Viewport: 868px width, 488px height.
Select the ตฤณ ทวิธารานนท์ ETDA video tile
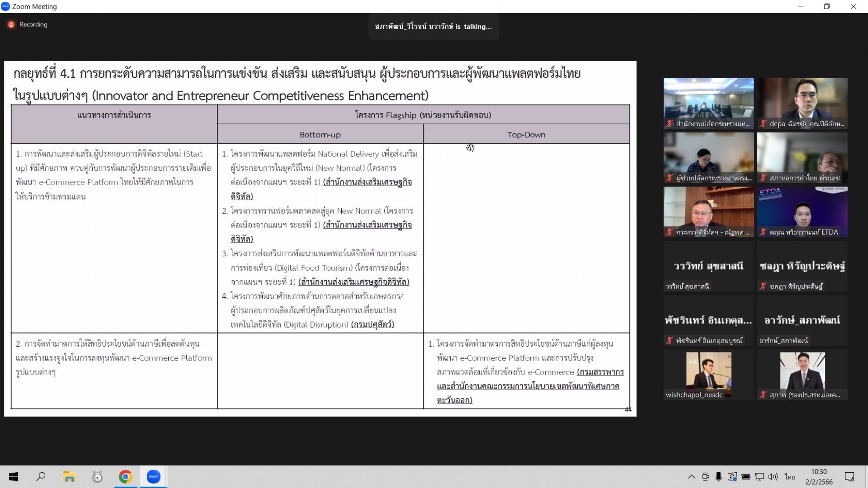pos(802,212)
